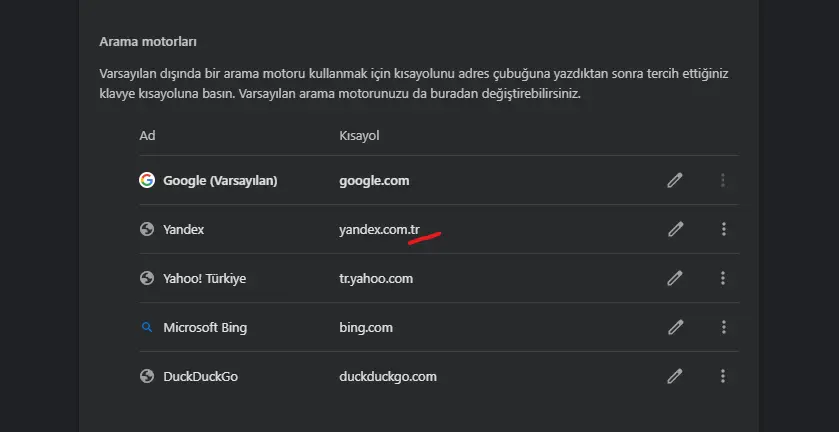Click the Kısayol column header
The image size is (839, 432).
click(x=359, y=136)
